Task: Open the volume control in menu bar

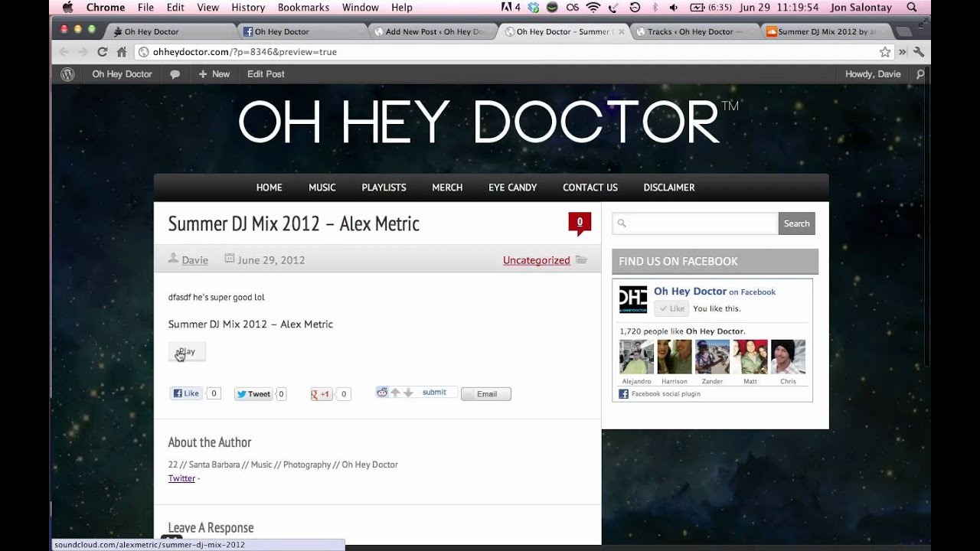Action: 673,7
